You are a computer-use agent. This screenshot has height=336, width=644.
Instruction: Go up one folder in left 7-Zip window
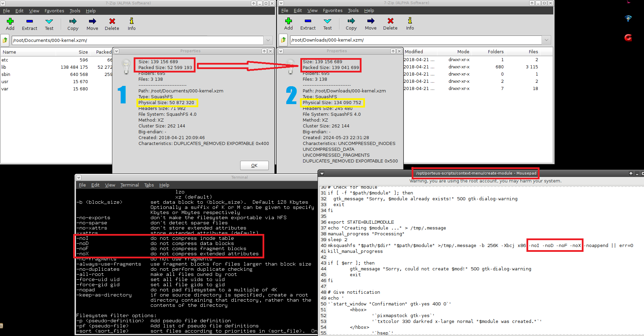[x=5, y=40]
